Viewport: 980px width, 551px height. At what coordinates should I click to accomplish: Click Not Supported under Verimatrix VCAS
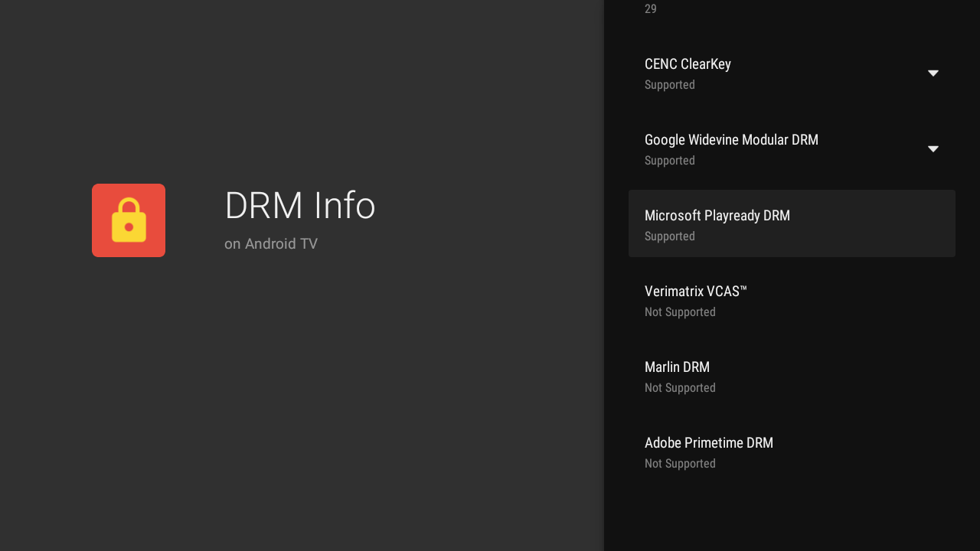[x=680, y=311]
